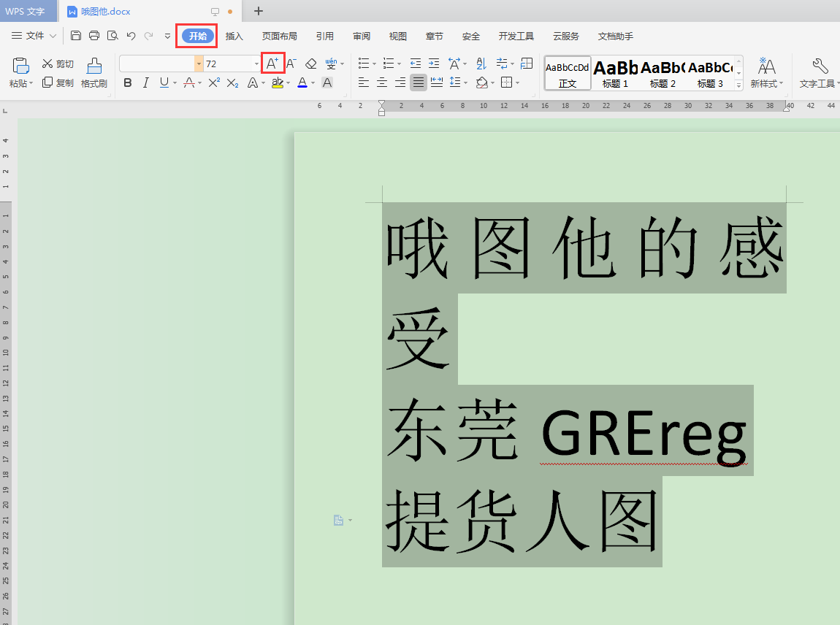Undo the last action
The width and height of the screenshot is (840, 625).
pyautogui.click(x=131, y=36)
